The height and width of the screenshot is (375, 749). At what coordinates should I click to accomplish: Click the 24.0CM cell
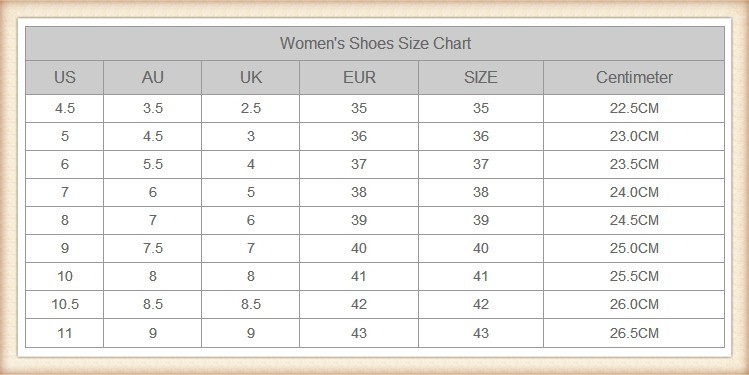[x=634, y=193]
